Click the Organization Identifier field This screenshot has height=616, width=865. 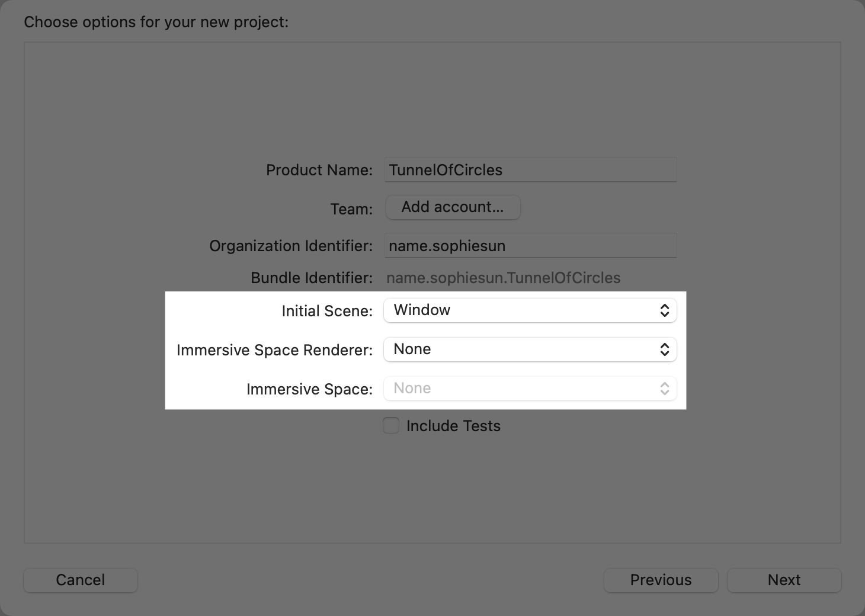[x=530, y=245]
